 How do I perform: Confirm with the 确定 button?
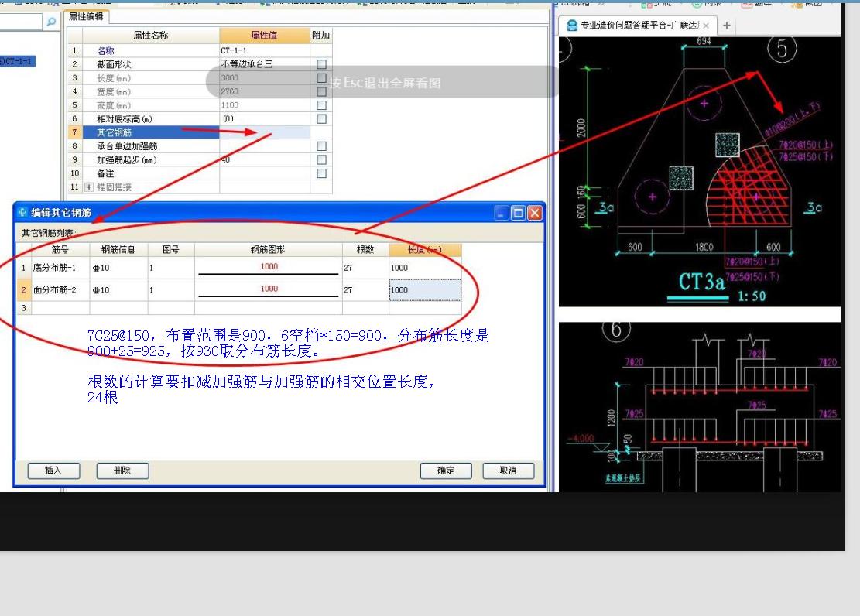(446, 471)
